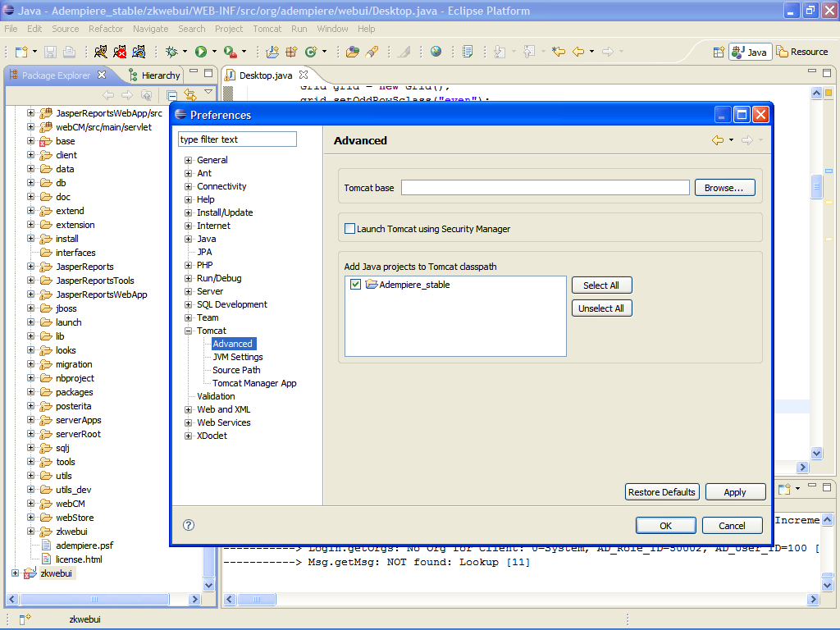Open the Tomcat menu

click(267, 29)
